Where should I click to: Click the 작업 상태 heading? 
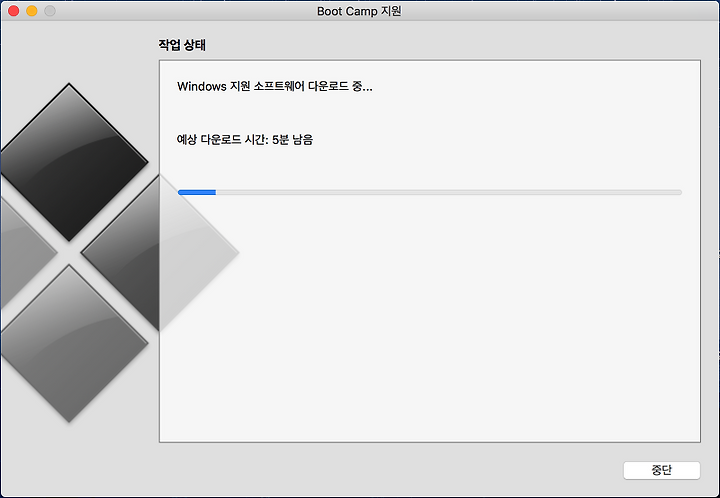pos(182,45)
